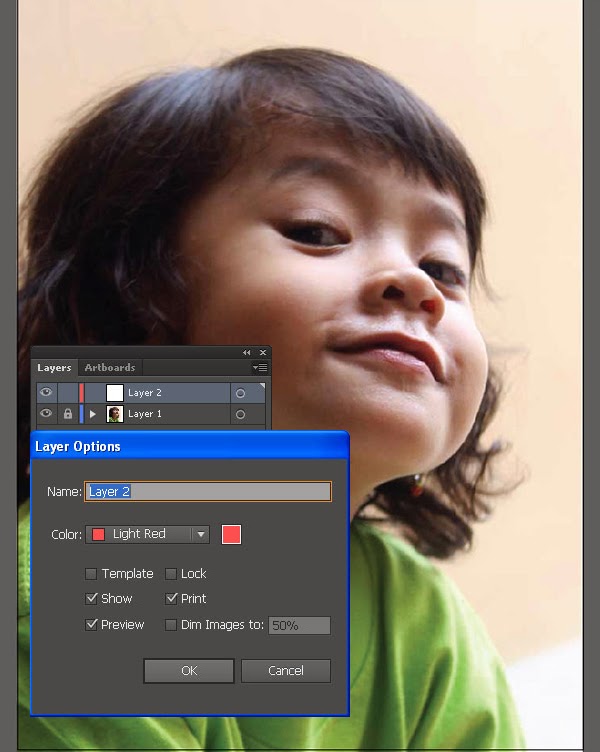600x752 pixels.
Task: Click the 50% dim value field
Action: [299, 625]
